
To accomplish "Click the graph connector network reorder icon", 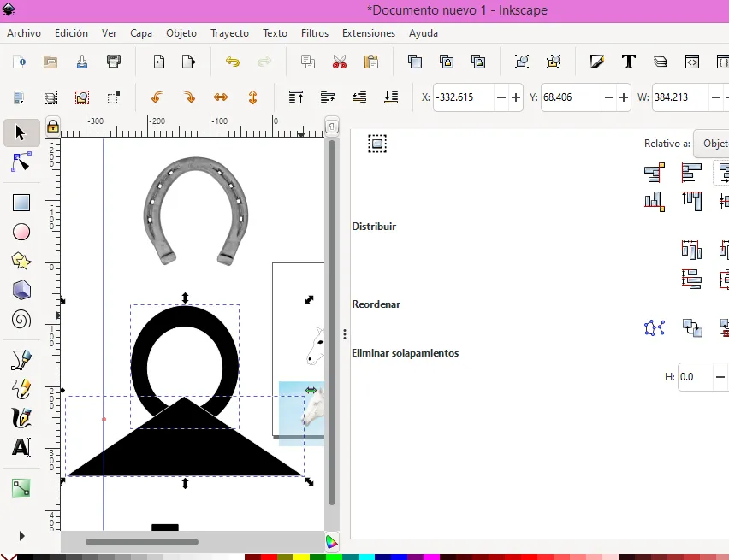I will 655,327.
